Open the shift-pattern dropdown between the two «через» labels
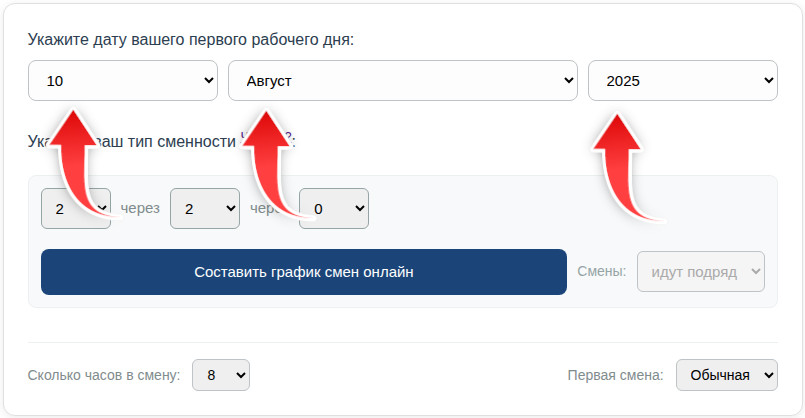The height and width of the screenshot is (418, 805). coord(205,208)
